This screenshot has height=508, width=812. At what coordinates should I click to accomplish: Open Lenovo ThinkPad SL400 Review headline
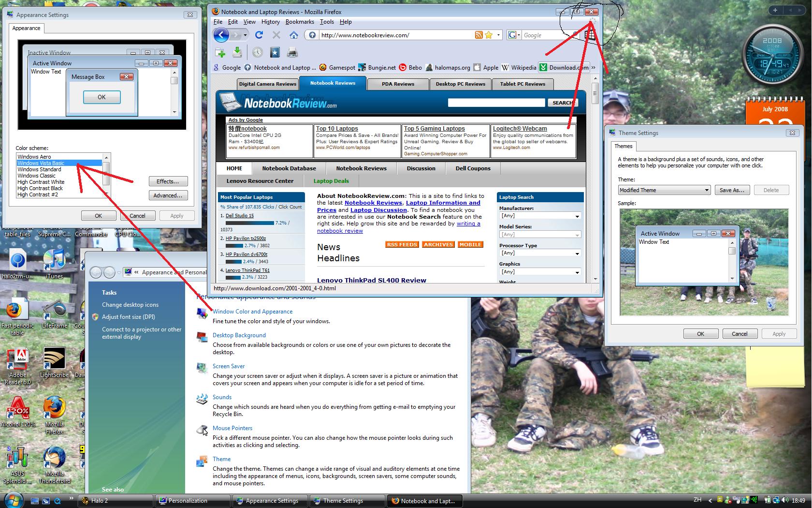coord(371,280)
